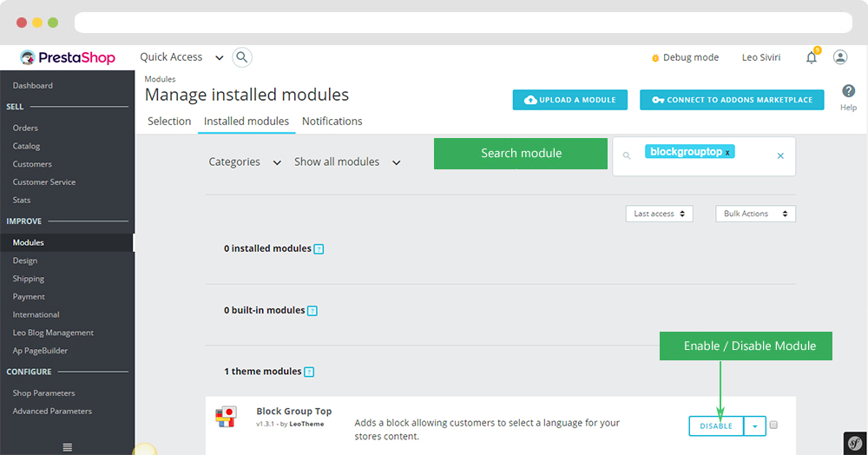Clear search with the X icon

780,156
